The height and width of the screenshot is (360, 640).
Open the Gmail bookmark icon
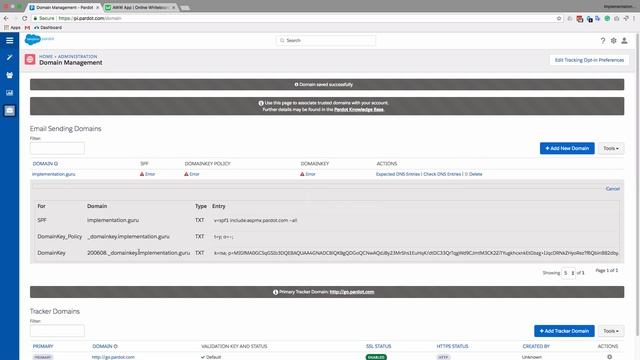pos(27,27)
